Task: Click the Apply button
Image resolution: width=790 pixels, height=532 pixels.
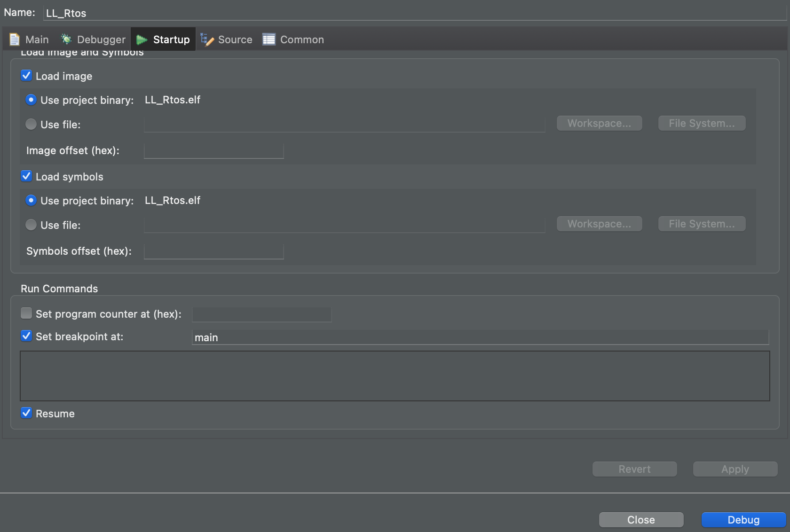Action: pyautogui.click(x=735, y=469)
